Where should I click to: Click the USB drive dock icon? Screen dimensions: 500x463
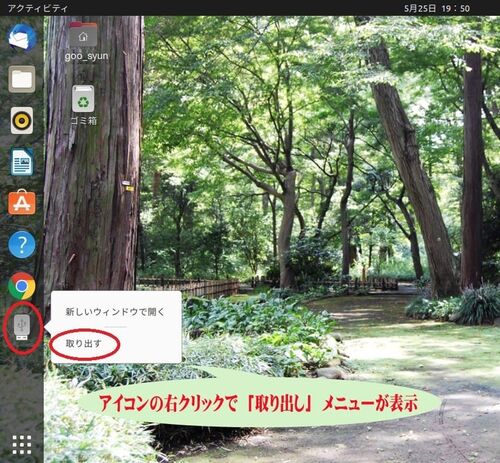pyautogui.click(x=22, y=328)
